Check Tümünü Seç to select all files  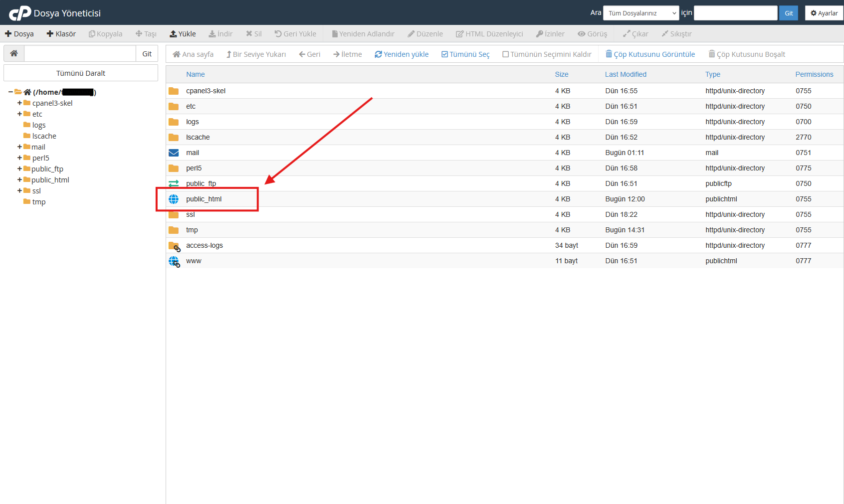465,54
